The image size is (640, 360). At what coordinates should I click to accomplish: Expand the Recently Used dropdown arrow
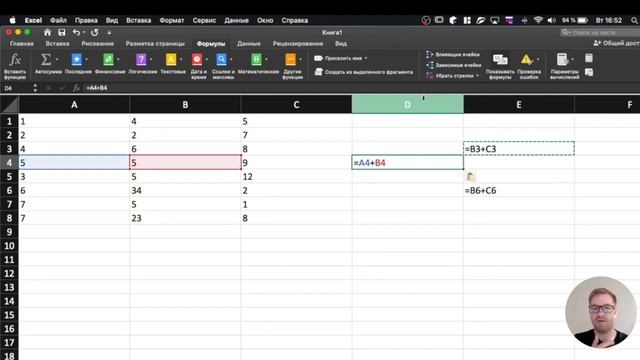tap(87, 60)
